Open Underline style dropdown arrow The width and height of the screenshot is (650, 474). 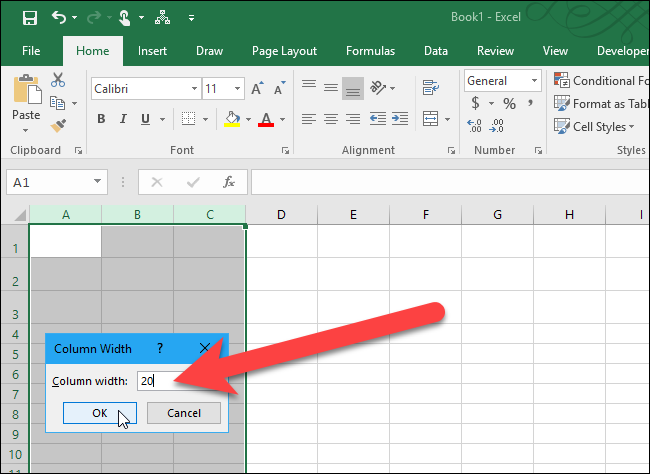pyautogui.click(x=162, y=119)
